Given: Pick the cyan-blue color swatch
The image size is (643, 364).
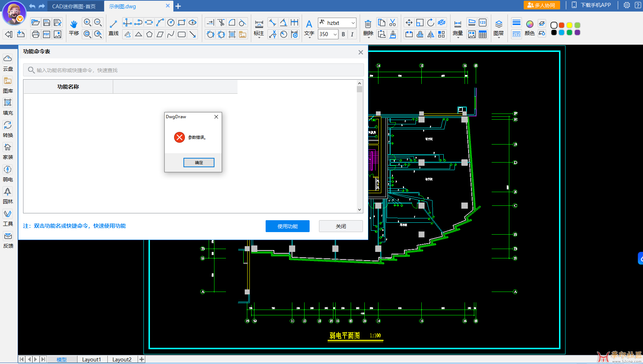Looking at the screenshot, I should click(562, 32).
